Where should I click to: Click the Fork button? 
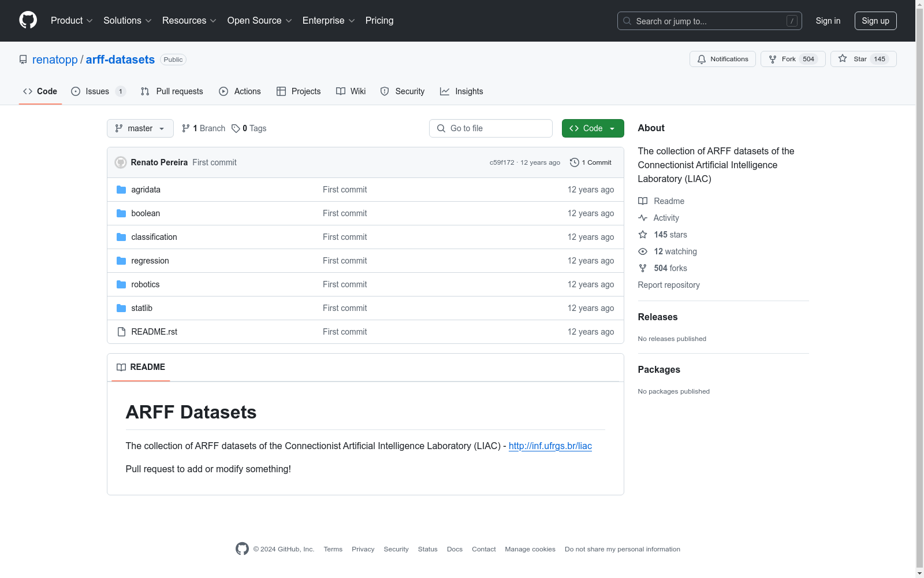pos(793,59)
